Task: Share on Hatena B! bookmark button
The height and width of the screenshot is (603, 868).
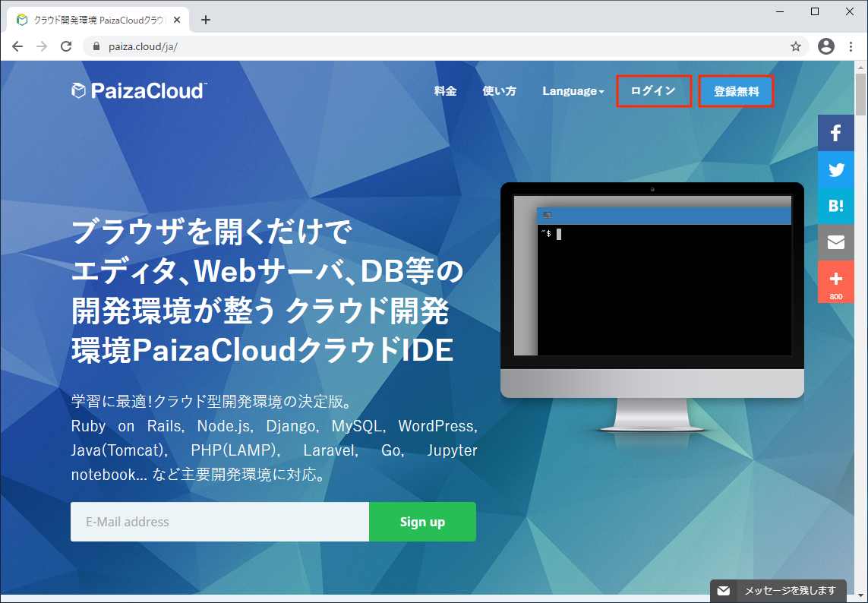Action: tap(836, 206)
